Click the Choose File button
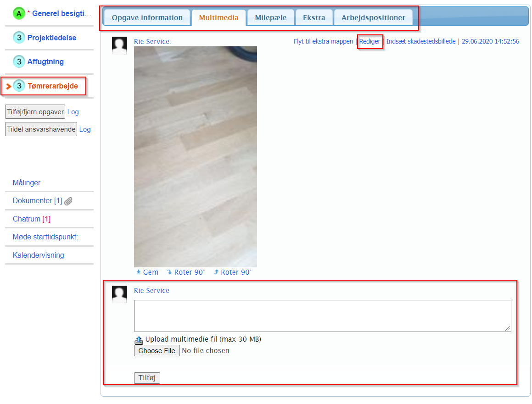 pyautogui.click(x=157, y=351)
